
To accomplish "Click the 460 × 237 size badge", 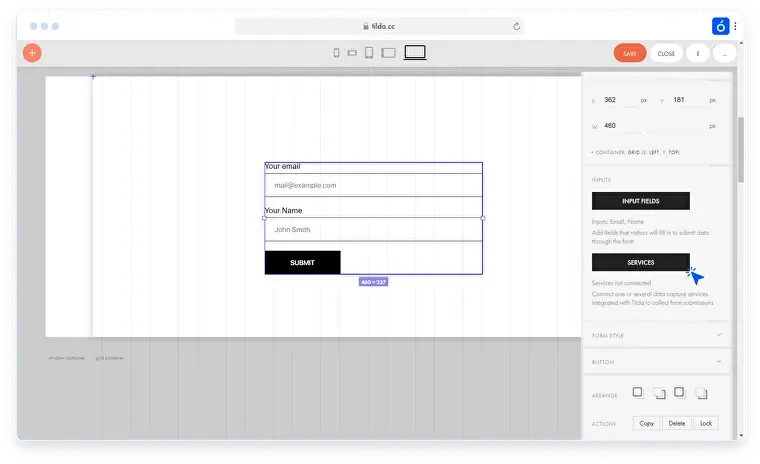I will pyautogui.click(x=373, y=282).
